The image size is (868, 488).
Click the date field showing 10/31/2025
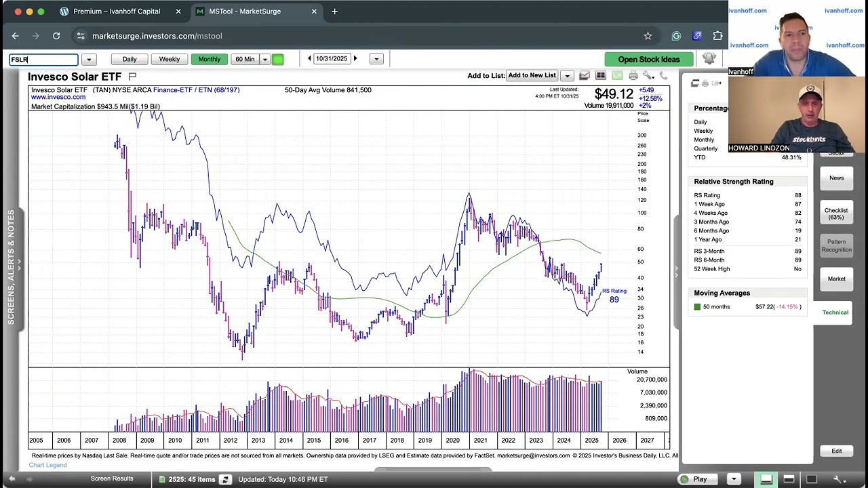pos(332,59)
